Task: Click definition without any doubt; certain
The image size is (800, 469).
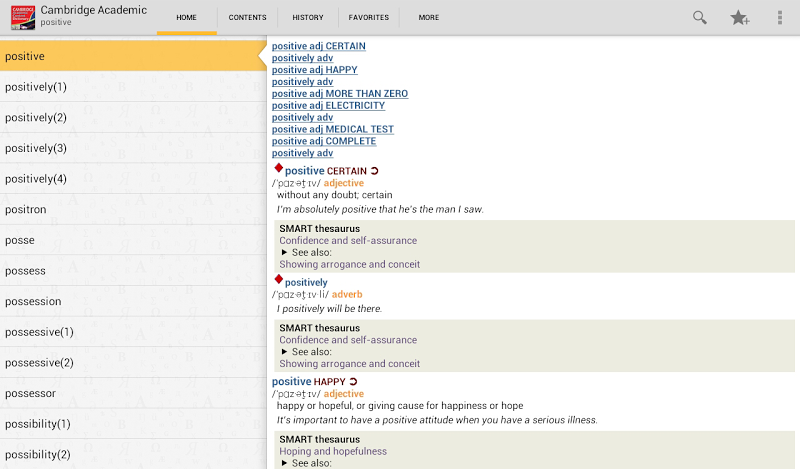Action: pos(335,195)
